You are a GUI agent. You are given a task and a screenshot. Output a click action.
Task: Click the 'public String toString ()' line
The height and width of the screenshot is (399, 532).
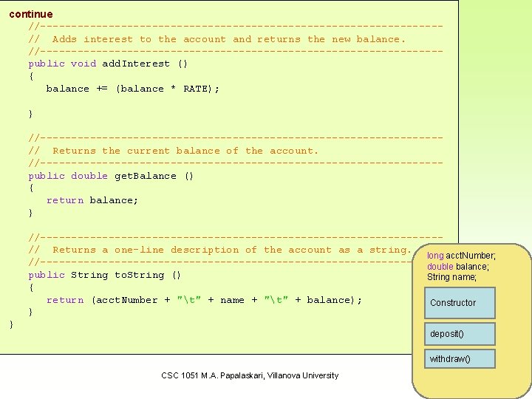tap(104, 275)
